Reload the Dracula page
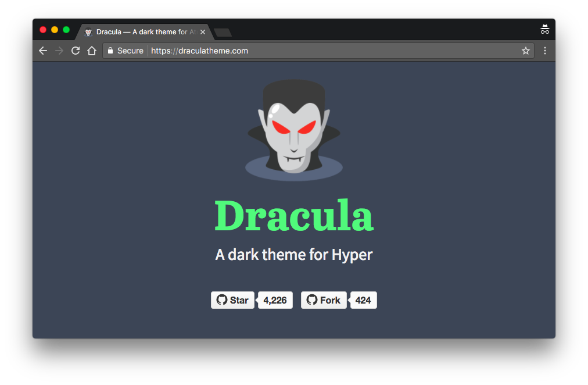Viewport: 588px width, 385px height. [76, 51]
